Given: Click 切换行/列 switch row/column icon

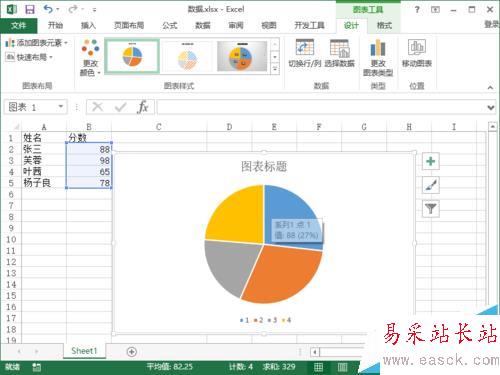Looking at the screenshot, I should (x=305, y=53).
